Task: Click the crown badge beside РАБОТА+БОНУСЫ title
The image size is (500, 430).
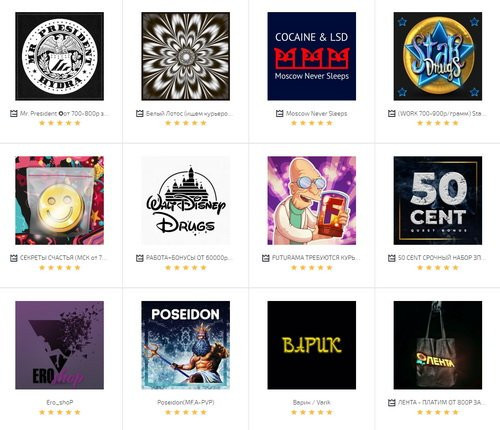Action: [x=140, y=258]
